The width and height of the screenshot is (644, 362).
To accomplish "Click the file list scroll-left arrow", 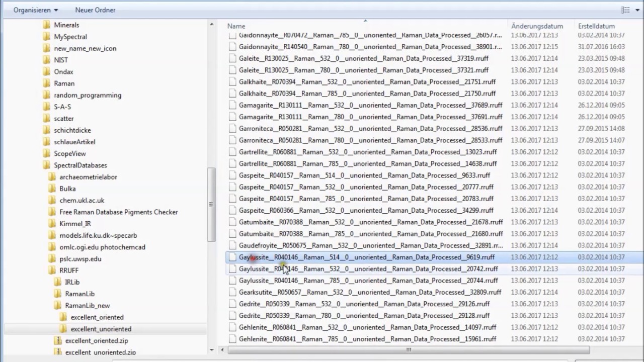I will 223,350.
